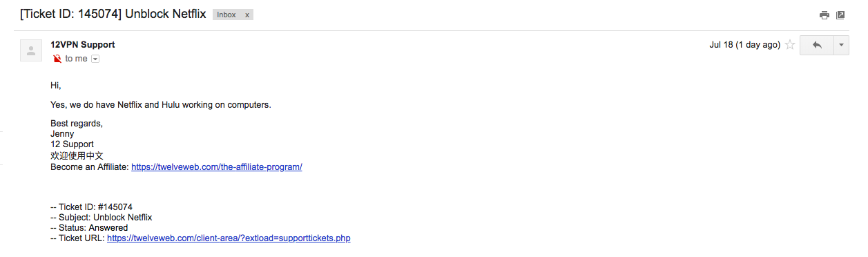The width and height of the screenshot is (868, 257).
Task: Click the 'to me' recipient text
Action: tap(76, 59)
